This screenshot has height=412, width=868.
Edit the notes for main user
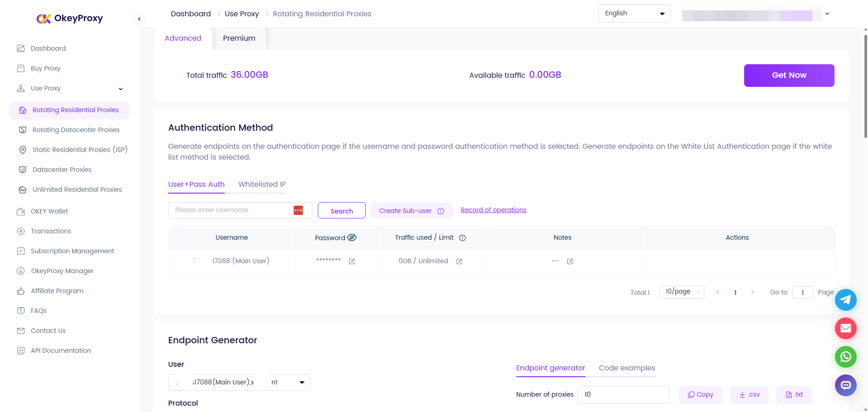click(570, 261)
